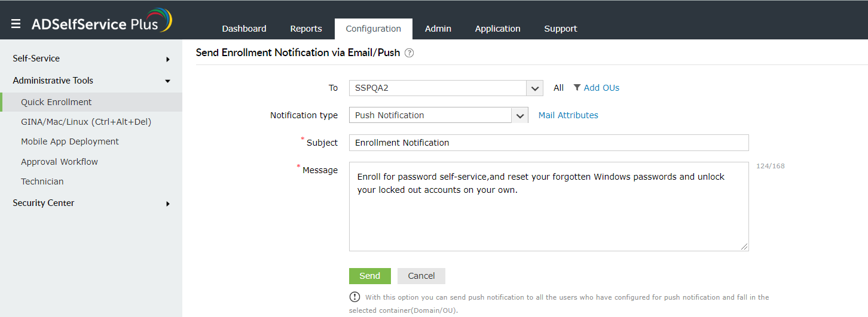Click the Add OUs filter icon
The image size is (868, 317).
point(577,88)
